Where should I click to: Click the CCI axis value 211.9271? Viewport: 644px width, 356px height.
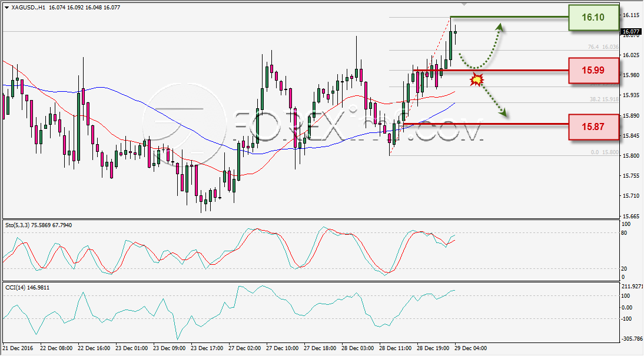click(x=632, y=286)
